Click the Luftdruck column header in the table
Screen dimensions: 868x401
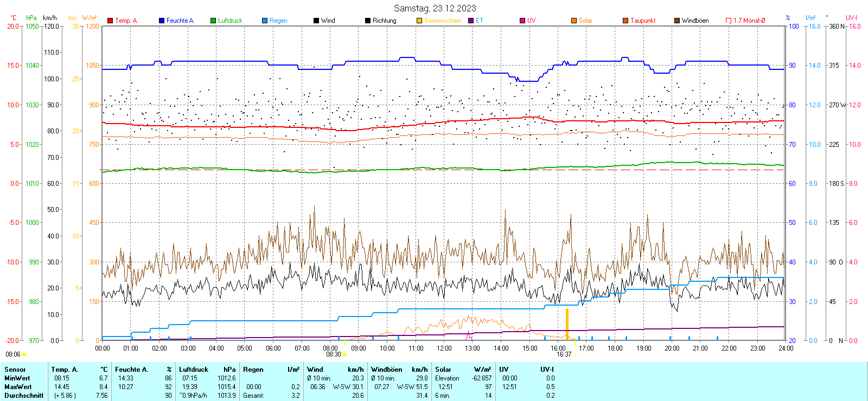click(194, 370)
